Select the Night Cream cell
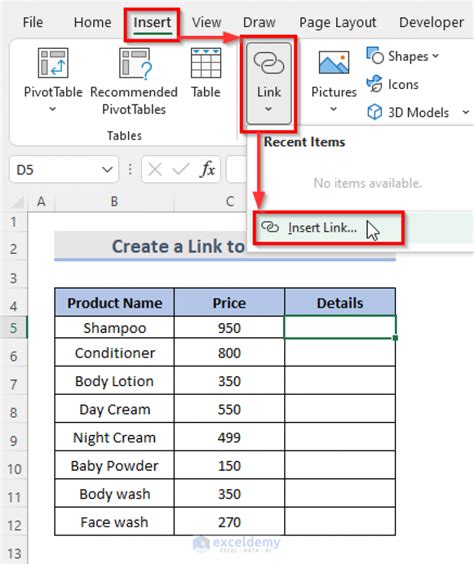 [114, 437]
